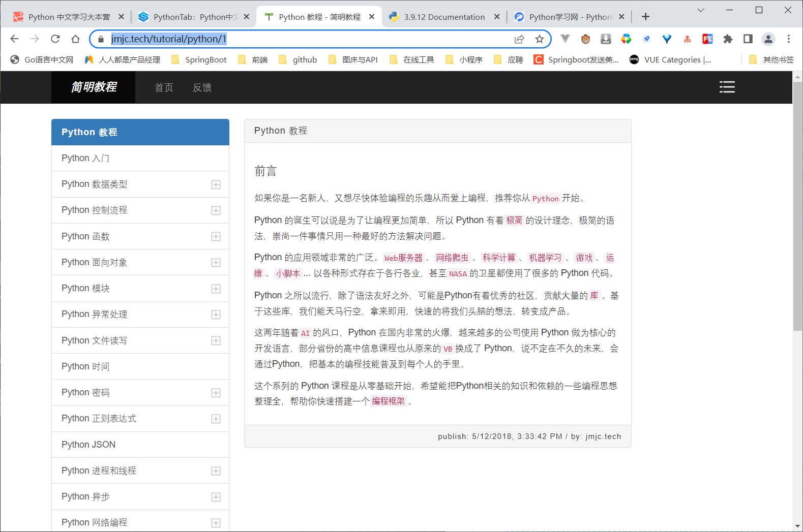Click the monkey face extension icon
Image resolution: width=803 pixels, height=532 pixels.
point(585,39)
